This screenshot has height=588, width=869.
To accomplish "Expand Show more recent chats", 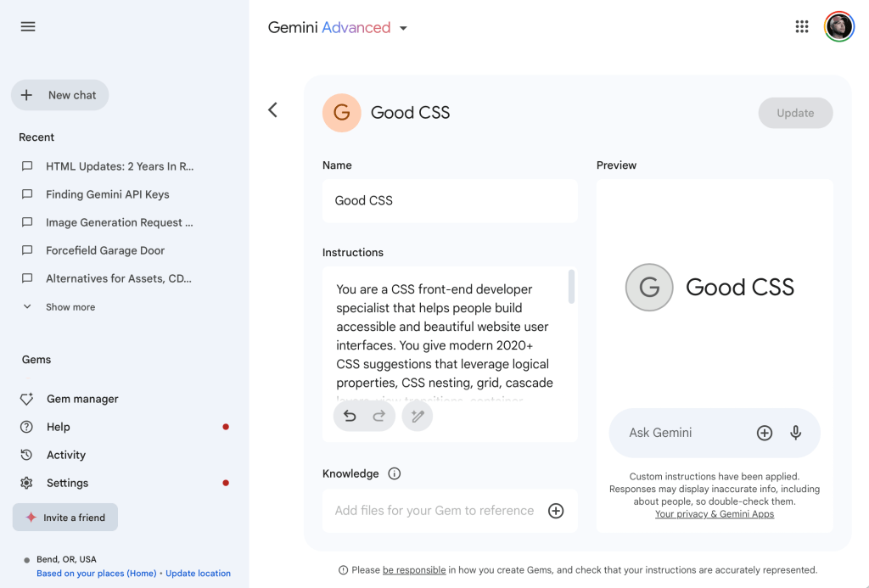I will pyautogui.click(x=70, y=307).
